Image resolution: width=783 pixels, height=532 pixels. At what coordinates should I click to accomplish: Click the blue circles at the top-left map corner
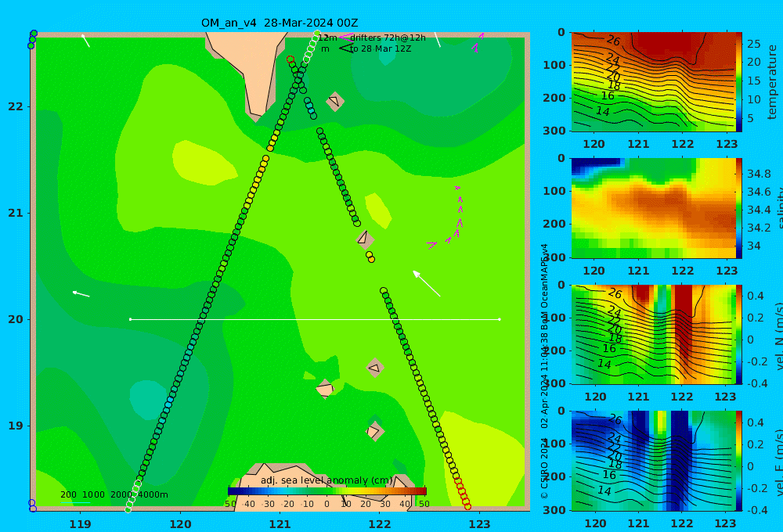[x=32, y=39]
